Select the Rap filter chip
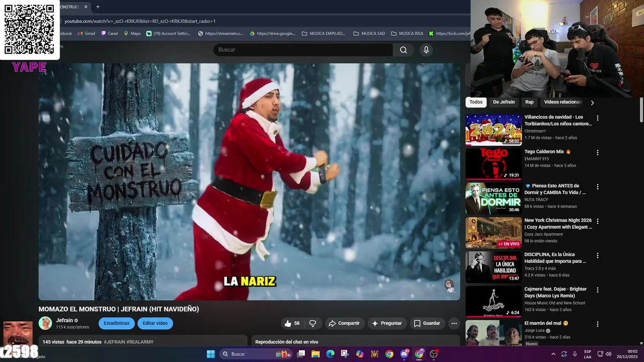 click(x=529, y=102)
